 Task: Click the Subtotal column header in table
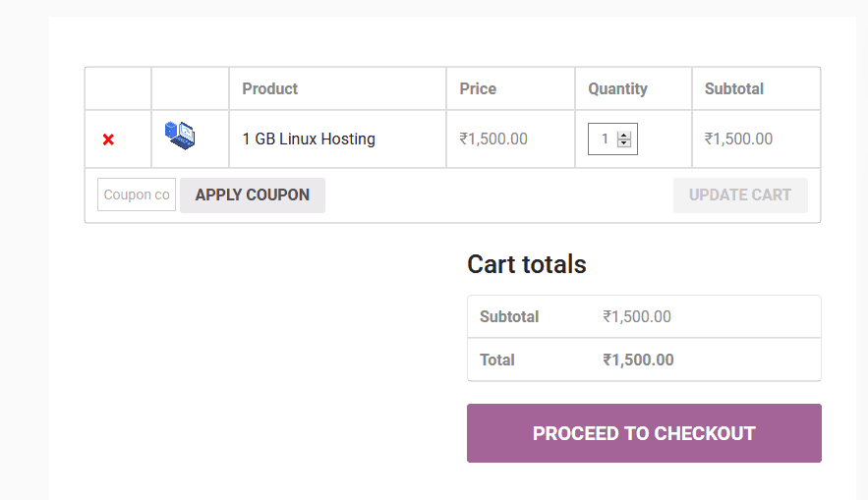734,88
